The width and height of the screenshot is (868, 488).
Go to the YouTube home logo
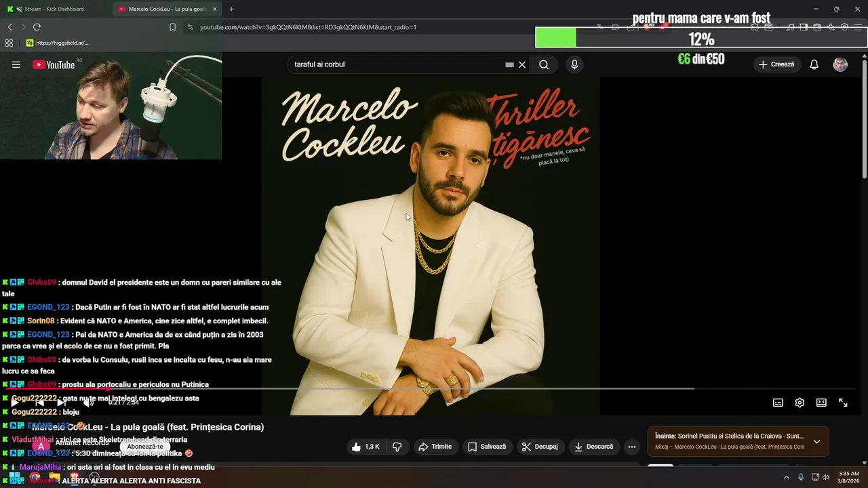(54, 64)
